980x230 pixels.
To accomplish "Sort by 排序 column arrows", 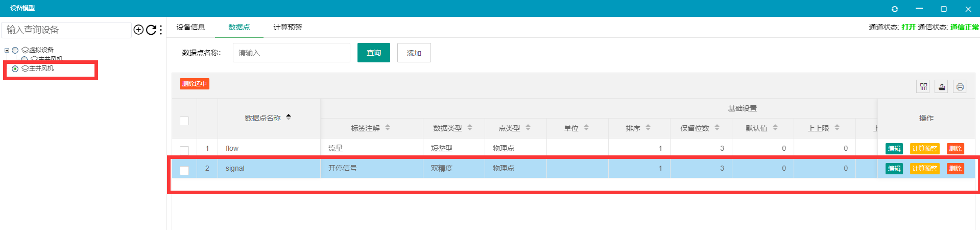I will click(648, 128).
